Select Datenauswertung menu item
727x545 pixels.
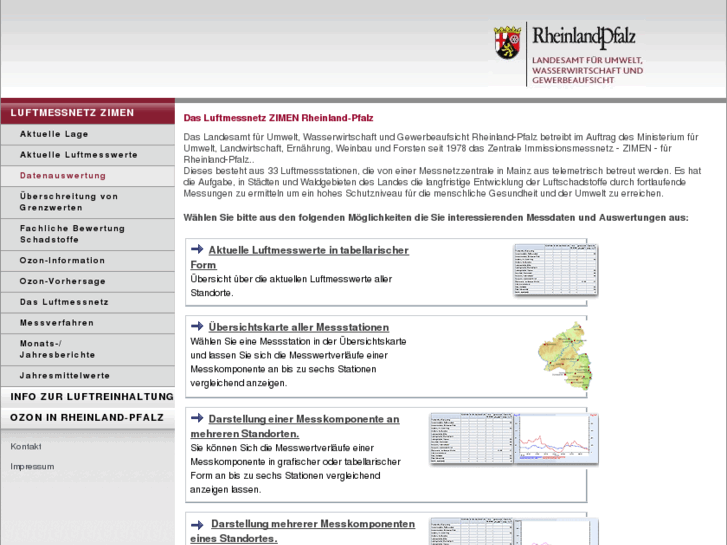coord(88,176)
